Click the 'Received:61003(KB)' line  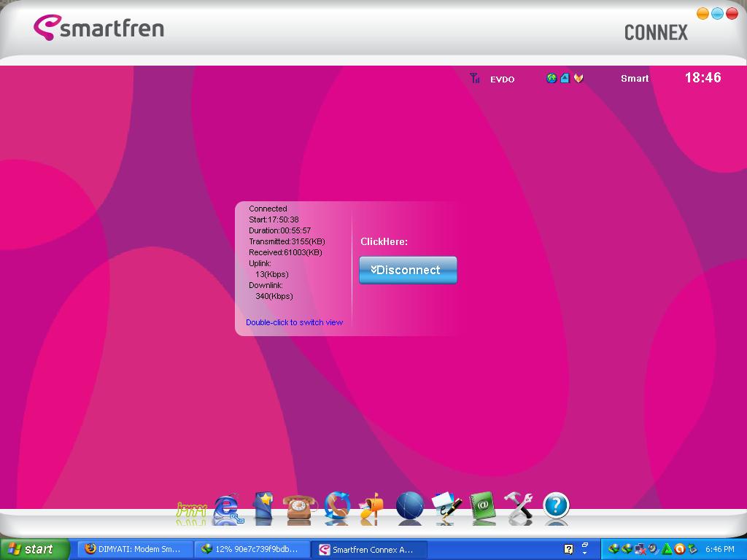(285, 252)
